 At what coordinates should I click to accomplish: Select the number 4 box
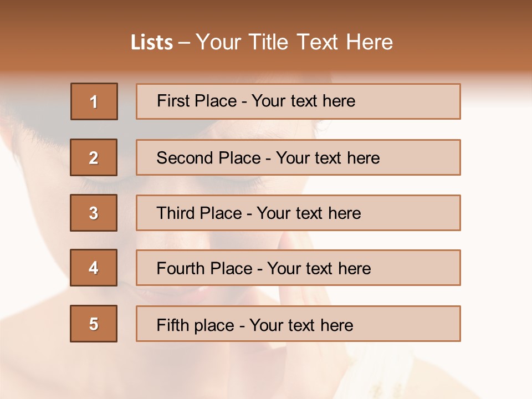point(94,268)
